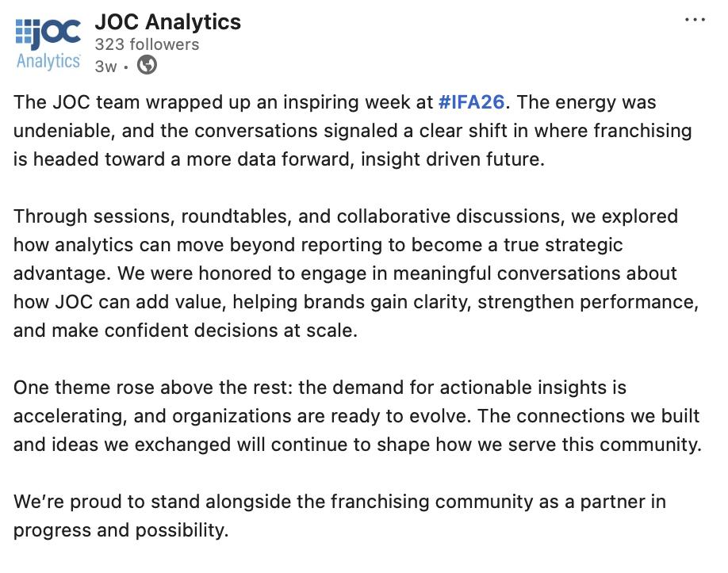This screenshot has height=573, width=728.
Task: Click the paragraph starting 'One theme rose above'
Action: click(358, 416)
